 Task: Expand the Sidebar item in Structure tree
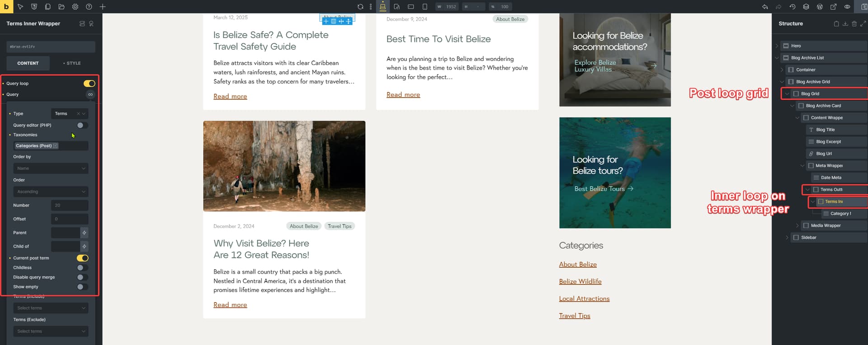tap(787, 238)
